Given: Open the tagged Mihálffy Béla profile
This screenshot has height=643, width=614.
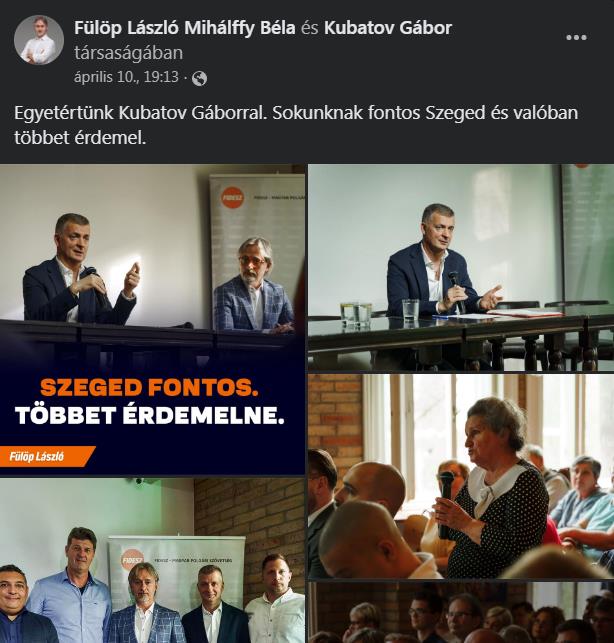Looking at the screenshot, I should [x=240, y=28].
